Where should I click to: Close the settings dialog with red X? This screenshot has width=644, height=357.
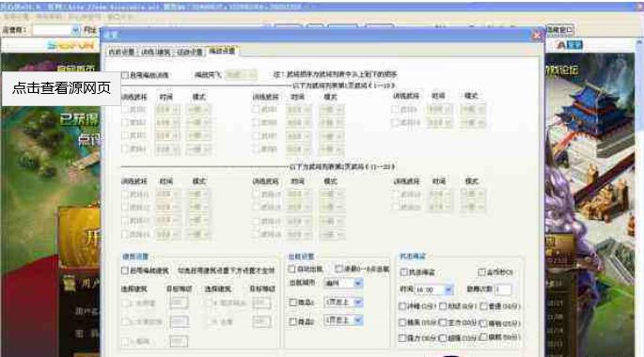coord(537,36)
